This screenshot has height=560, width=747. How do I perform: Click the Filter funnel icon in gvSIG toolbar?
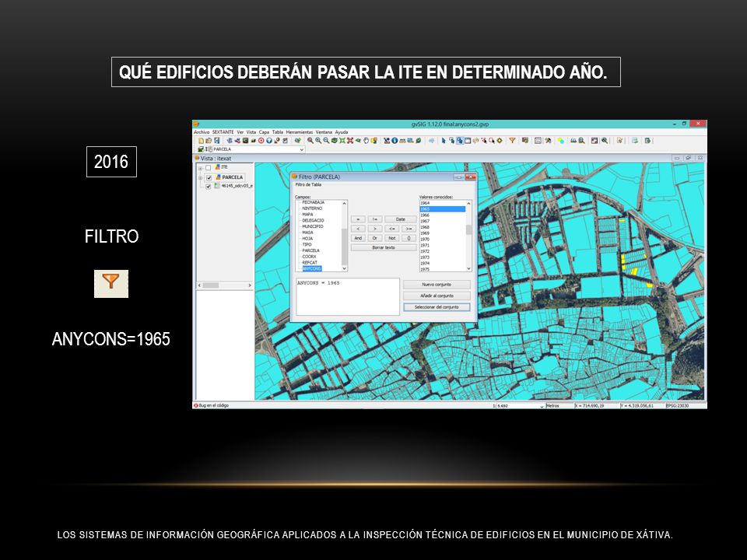click(x=512, y=141)
